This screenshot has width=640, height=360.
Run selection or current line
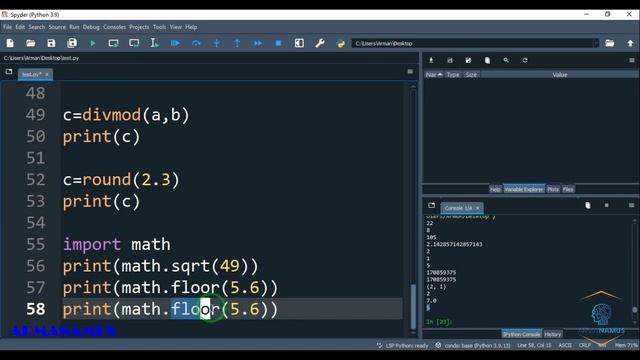coord(154,43)
